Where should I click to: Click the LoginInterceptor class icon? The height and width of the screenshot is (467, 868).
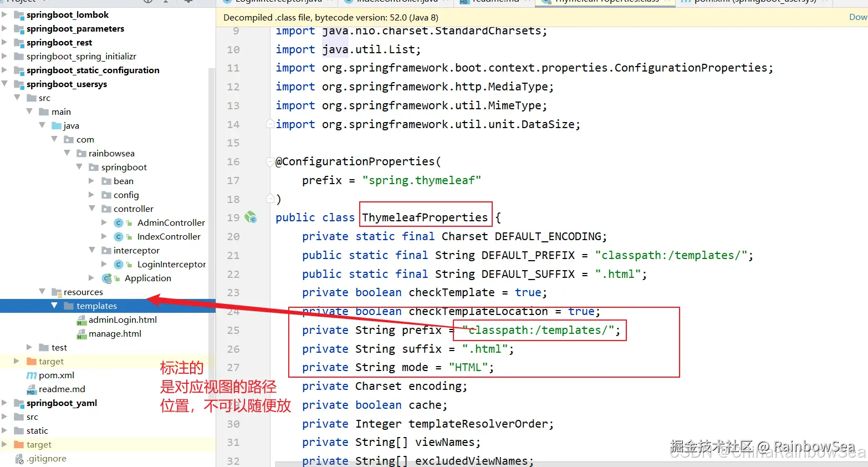coord(119,265)
